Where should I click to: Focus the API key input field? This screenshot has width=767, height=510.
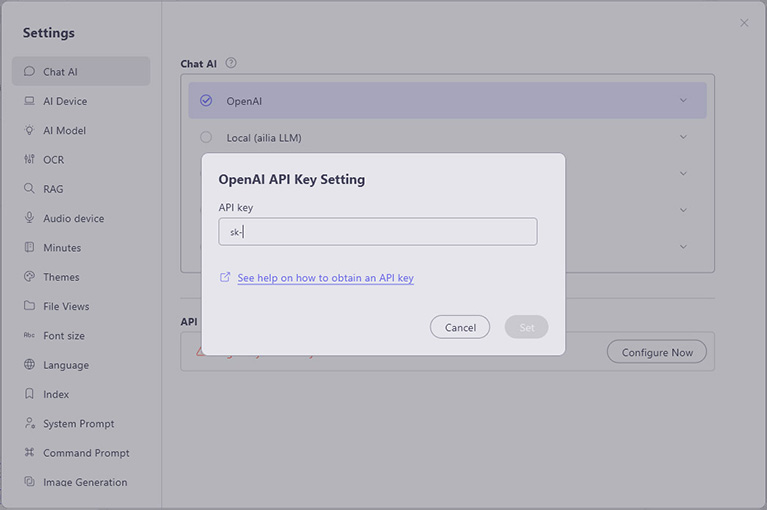378,232
